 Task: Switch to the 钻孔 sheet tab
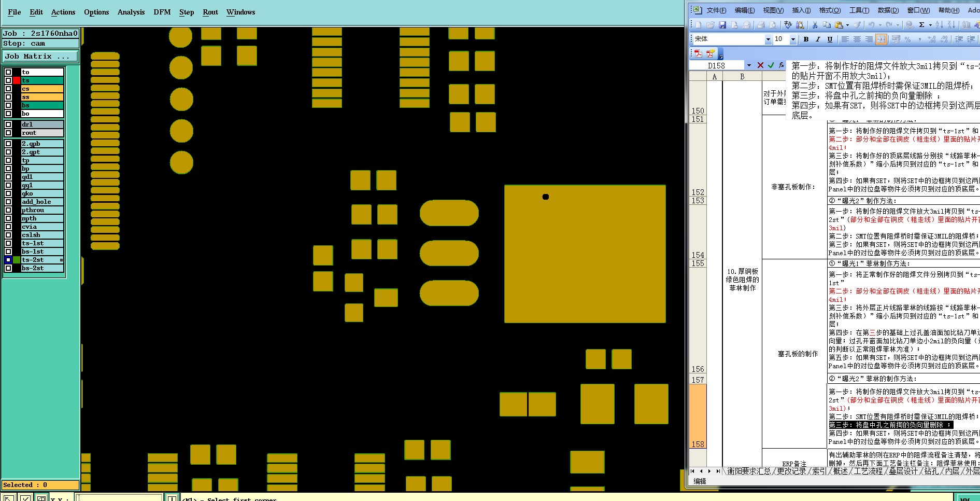pos(931,471)
